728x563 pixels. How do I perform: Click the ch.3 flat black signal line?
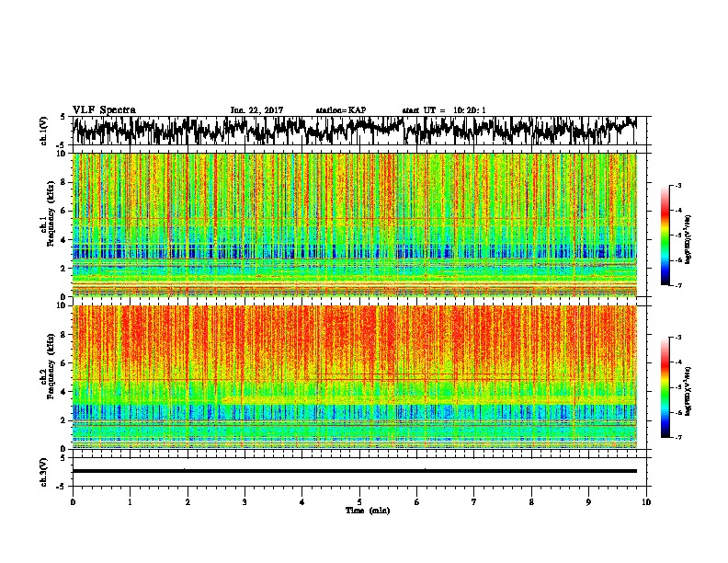(x=355, y=471)
